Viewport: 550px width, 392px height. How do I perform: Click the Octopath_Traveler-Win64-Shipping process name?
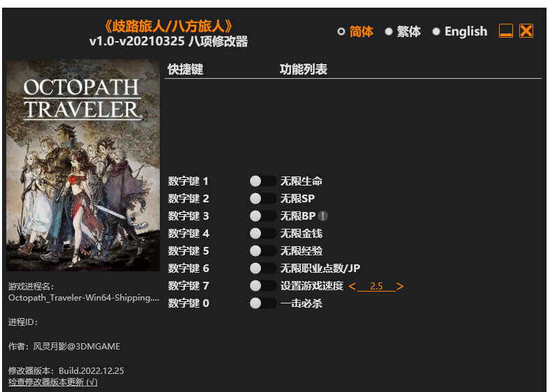[84, 298]
